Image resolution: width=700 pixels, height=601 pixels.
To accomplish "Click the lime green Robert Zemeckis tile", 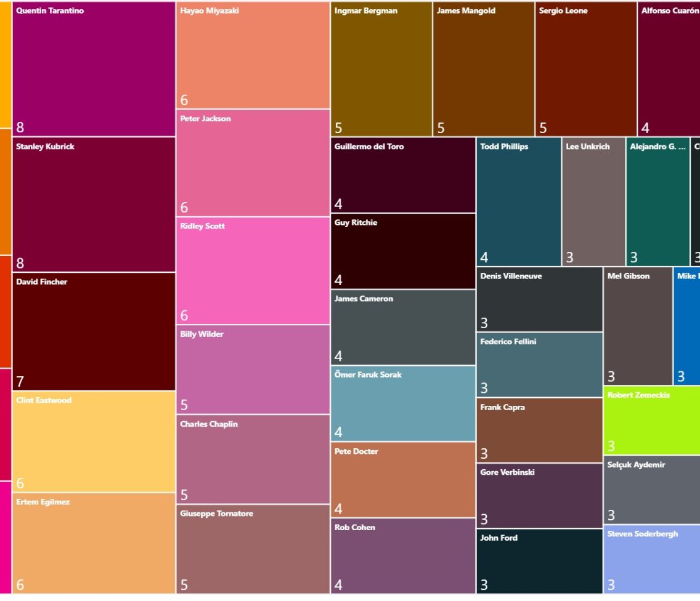I will [x=651, y=421].
